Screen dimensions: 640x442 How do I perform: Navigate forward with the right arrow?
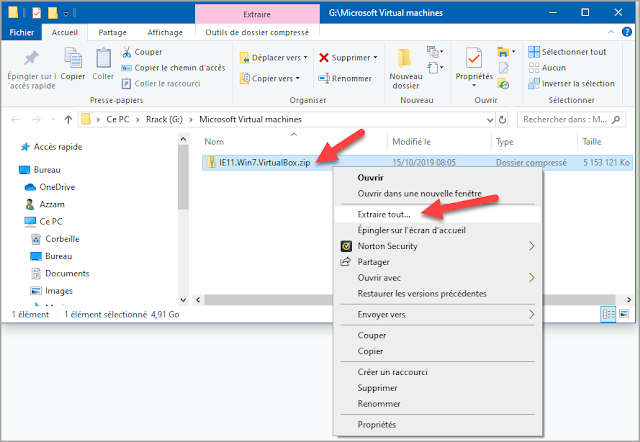(36, 120)
